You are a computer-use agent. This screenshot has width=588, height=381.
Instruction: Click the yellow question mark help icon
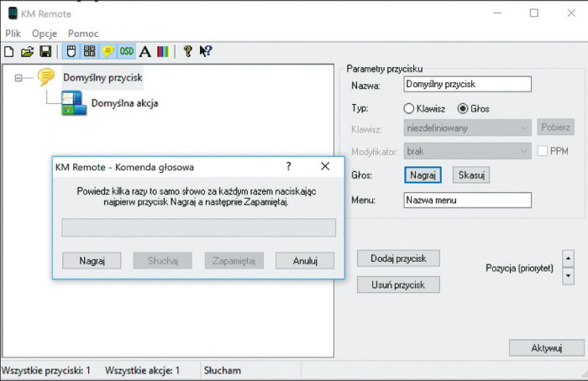[x=188, y=51]
